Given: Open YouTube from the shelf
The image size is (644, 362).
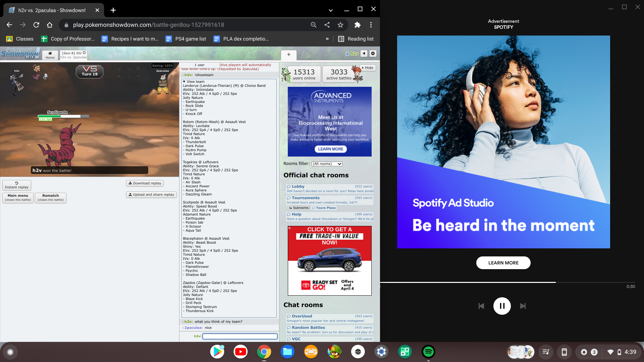Looking at the screenshot, I should [240, 352].
